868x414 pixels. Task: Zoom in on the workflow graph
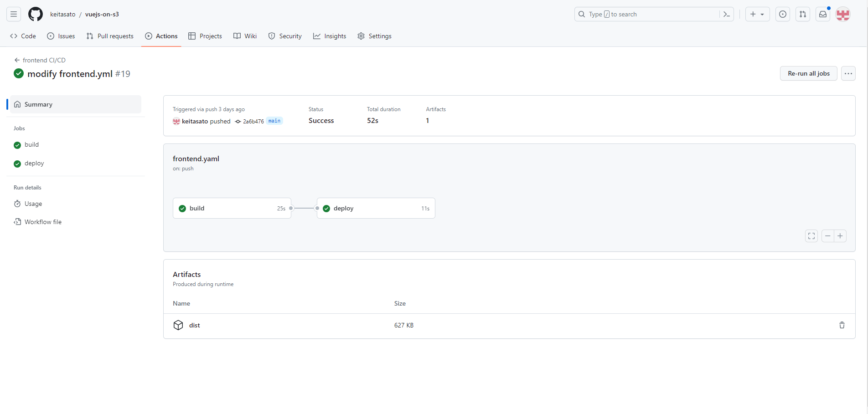click(840, 236)
